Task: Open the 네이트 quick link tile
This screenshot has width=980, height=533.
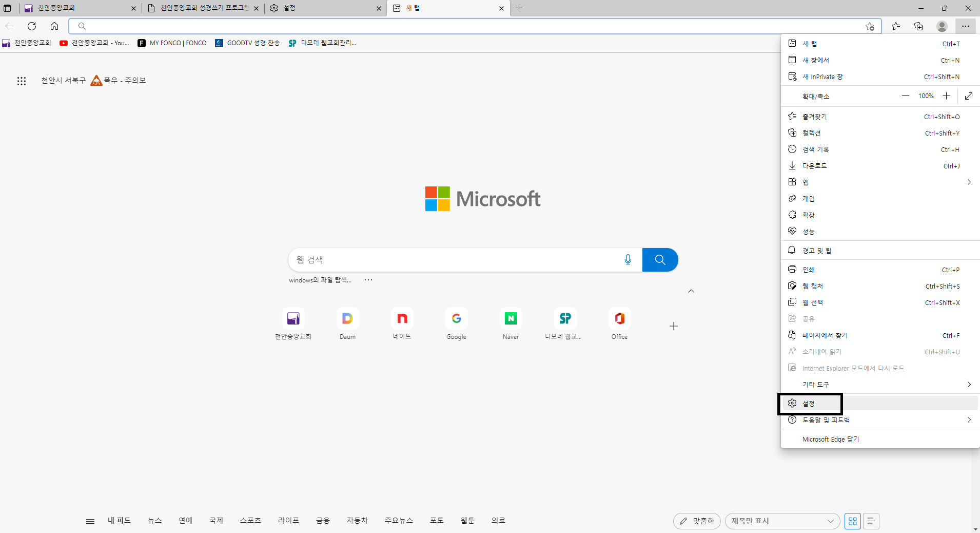Action: (402, 324)
